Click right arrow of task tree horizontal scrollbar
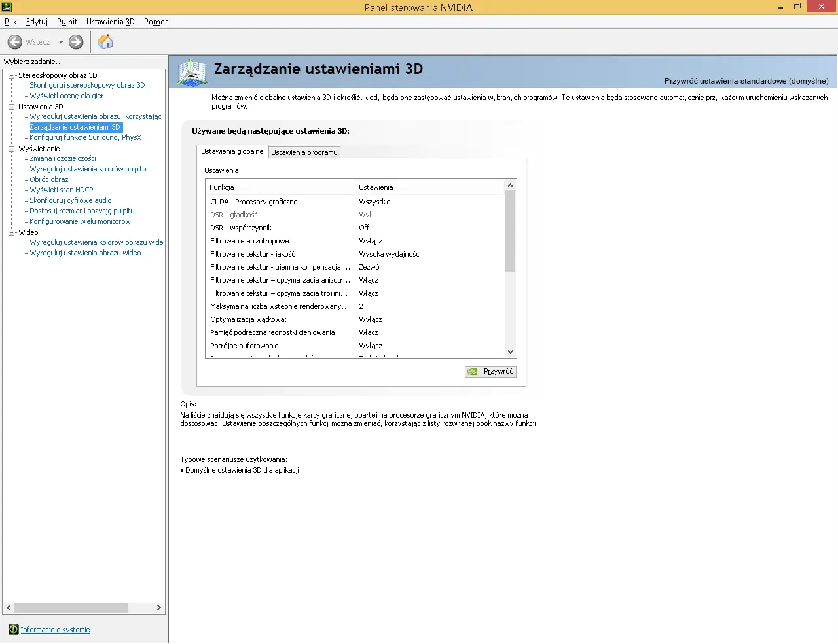Image resolution: width=838 pixels, height=644 pixels. tap(158, 608)
